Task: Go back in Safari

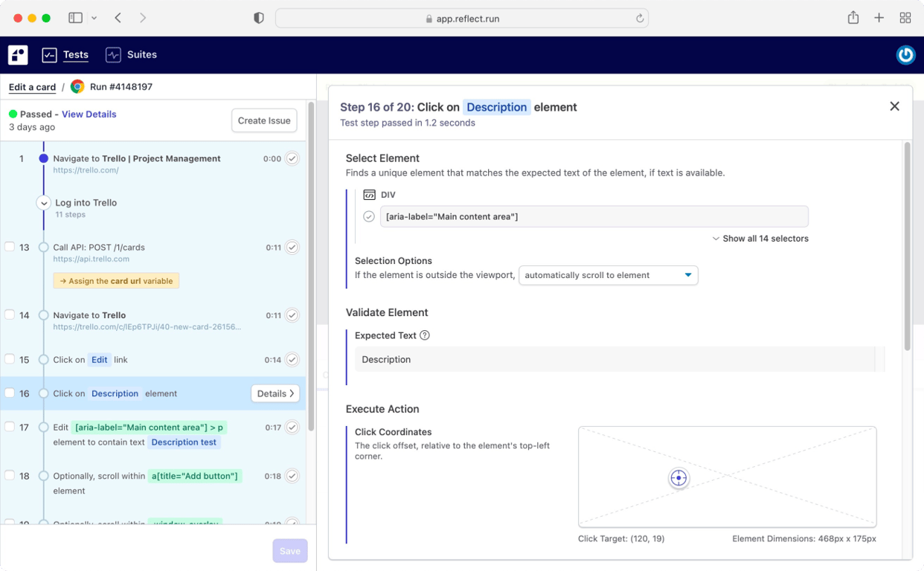Action: 118,18
